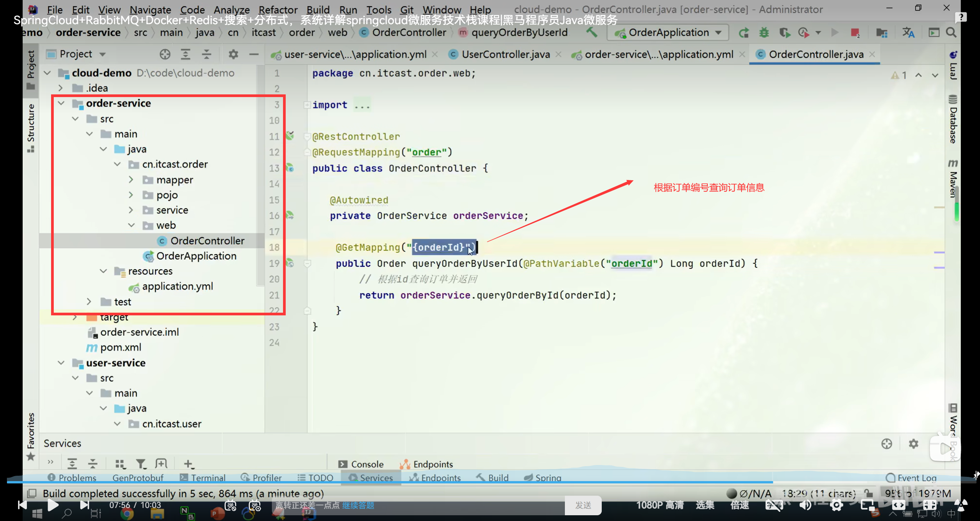Screen dimensions: 980x521
Task: Click the Rerun application icon
Action: (x=744, y=33)
